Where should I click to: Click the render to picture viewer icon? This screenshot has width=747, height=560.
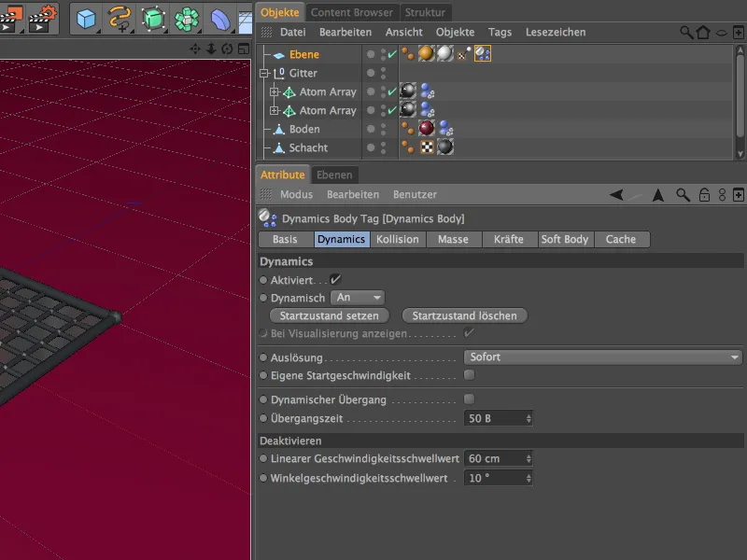[x=10, y=19]
